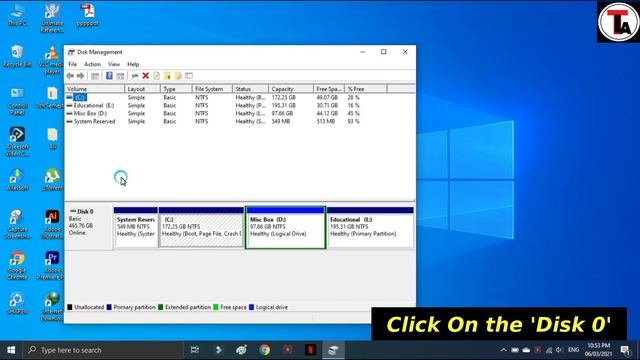Sort by the File System column header
The height and width of the screenshot is (360, 640).
point(212,89)
